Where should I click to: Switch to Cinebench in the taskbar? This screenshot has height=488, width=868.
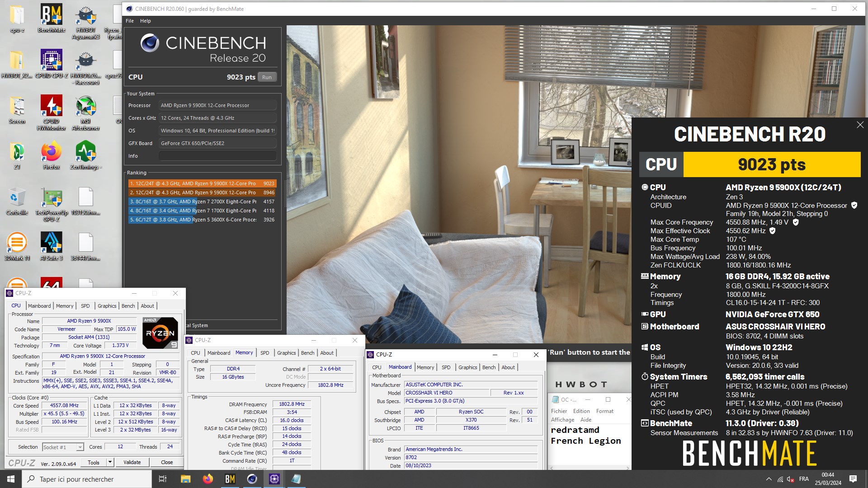tap(252, 479)
